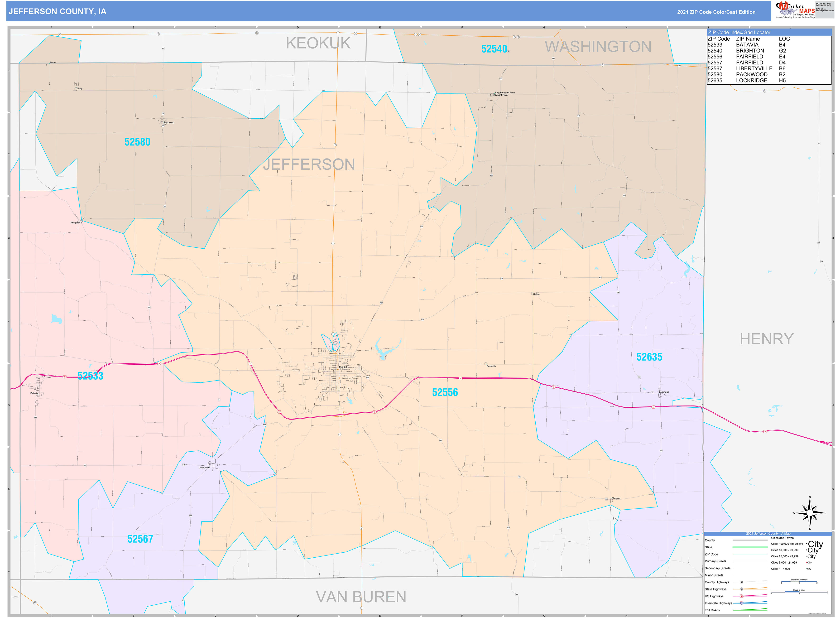Click the Abingdon town label on the map
Screen dimensions: 840x618
coord(75,222)
